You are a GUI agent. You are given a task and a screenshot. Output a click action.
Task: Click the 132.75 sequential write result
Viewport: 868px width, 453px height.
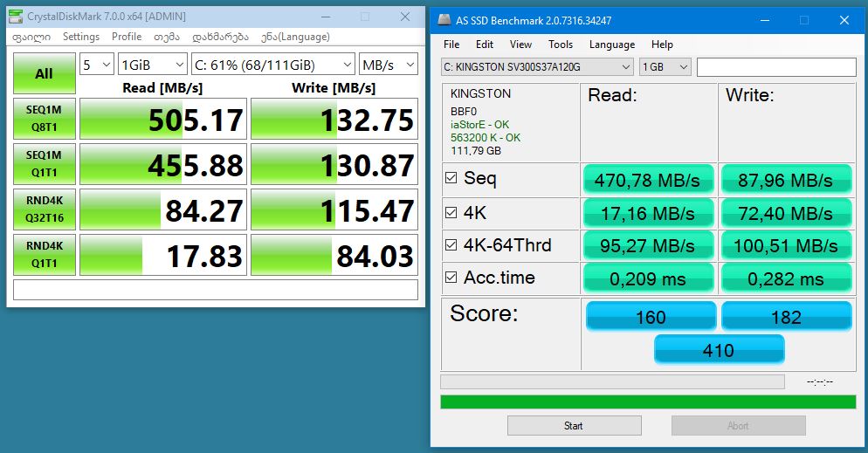334,119
